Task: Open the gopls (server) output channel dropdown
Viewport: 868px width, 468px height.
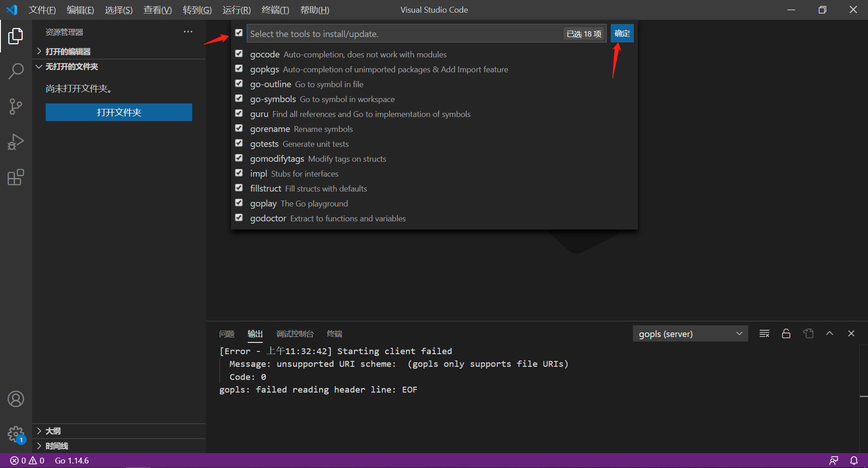Action: 690,333
